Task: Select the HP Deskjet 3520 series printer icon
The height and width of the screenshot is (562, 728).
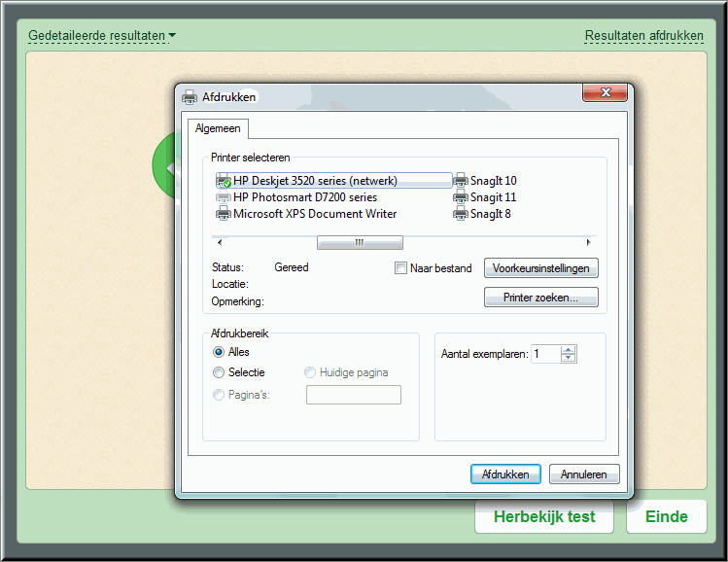Action: (224, 181)
